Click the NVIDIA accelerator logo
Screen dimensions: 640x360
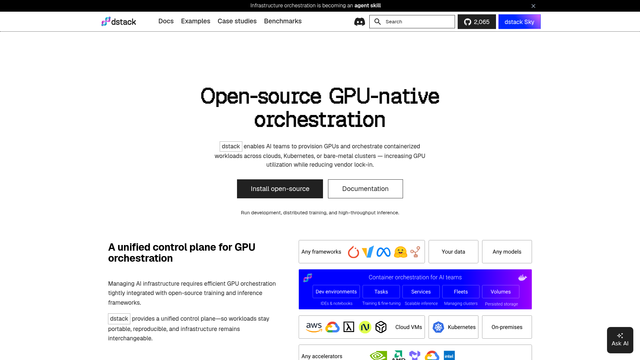pyautogui.click(x=378, y=356)
